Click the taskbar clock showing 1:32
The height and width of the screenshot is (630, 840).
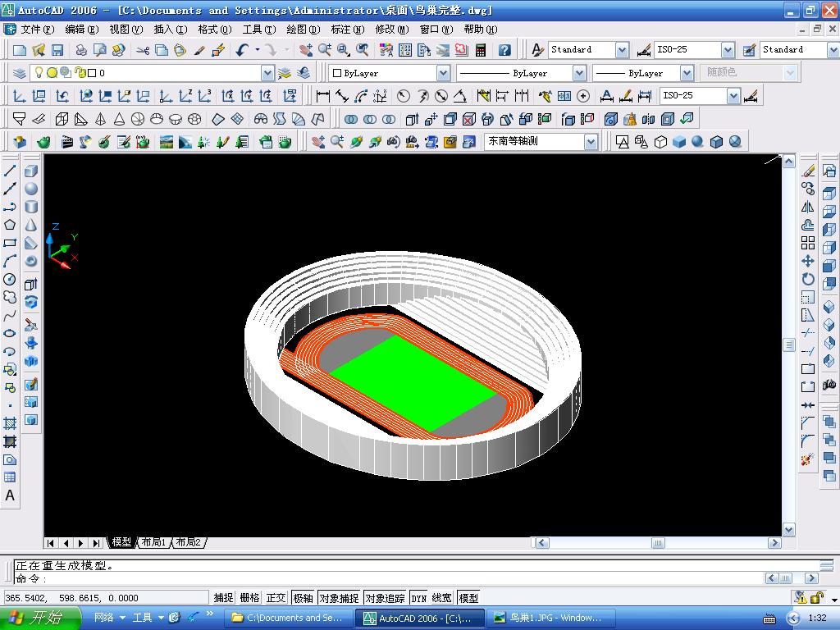coord(817,618)
